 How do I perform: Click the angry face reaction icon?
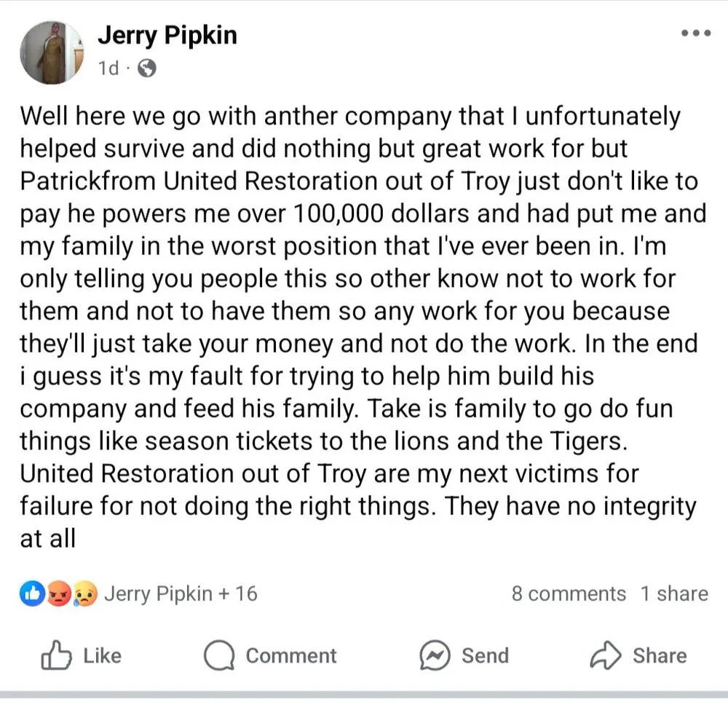tap(58, 594)
